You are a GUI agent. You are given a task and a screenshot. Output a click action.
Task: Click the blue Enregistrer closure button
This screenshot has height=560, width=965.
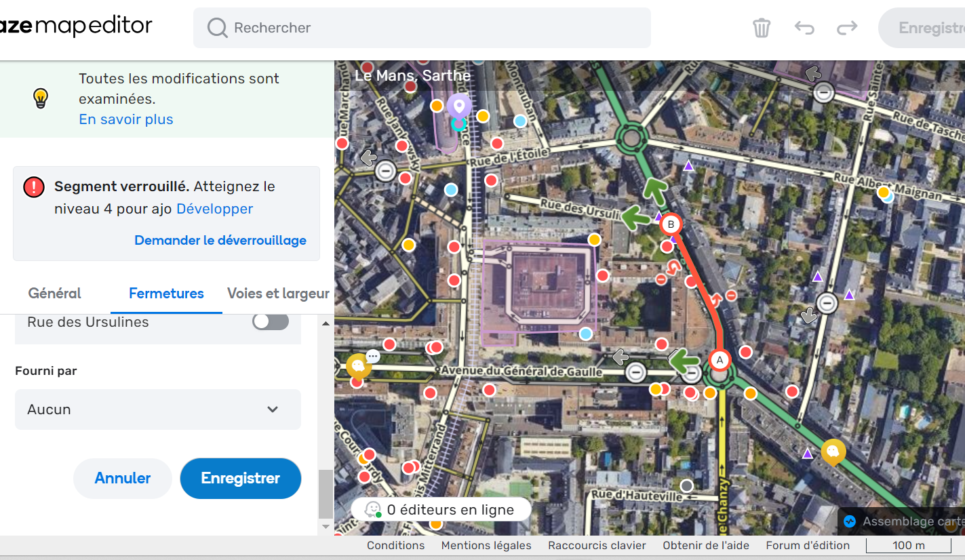pos(240,478)
